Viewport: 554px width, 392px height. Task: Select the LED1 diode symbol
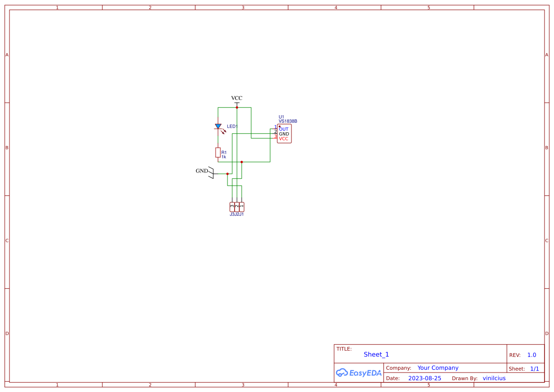coord(218,127)
